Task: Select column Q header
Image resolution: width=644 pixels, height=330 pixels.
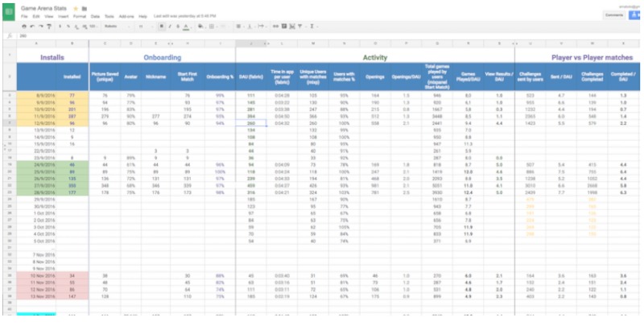Action: [437, 43]
